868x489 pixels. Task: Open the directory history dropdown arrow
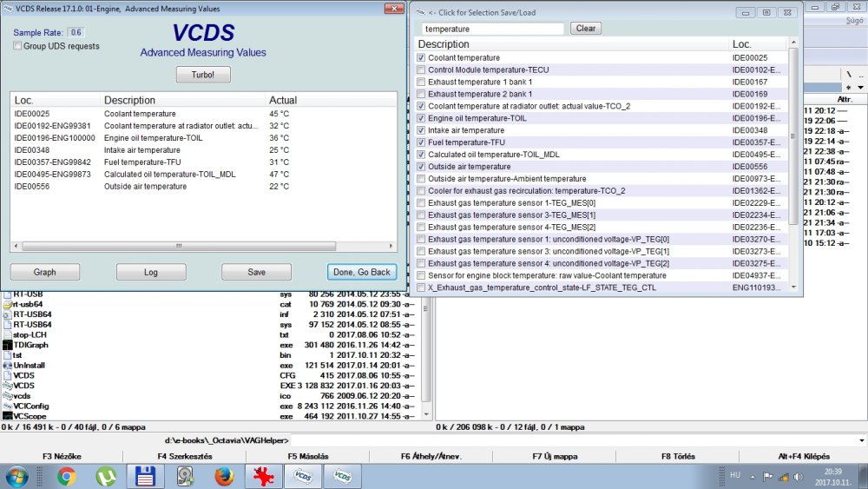pos(861,87)
